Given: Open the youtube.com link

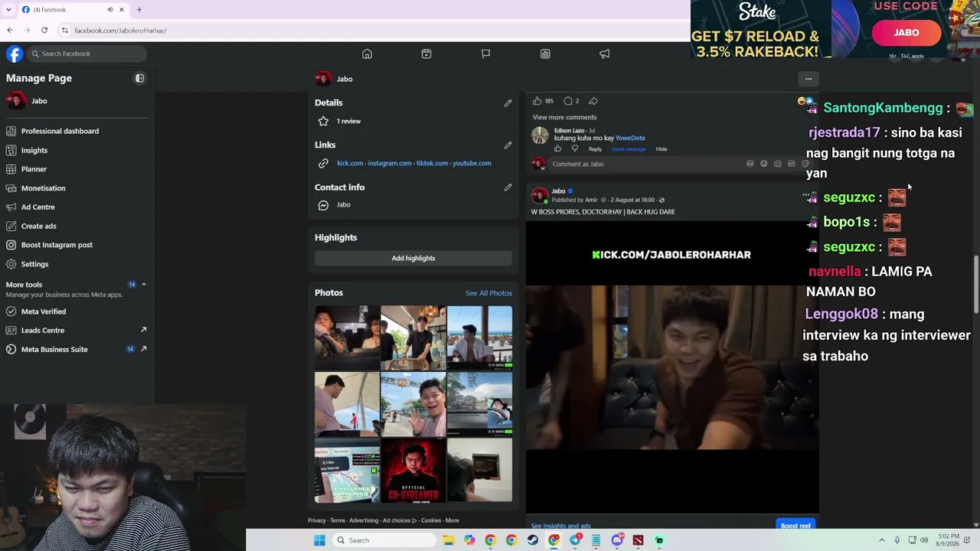Looking at the screenshot, I should [472, 163].
